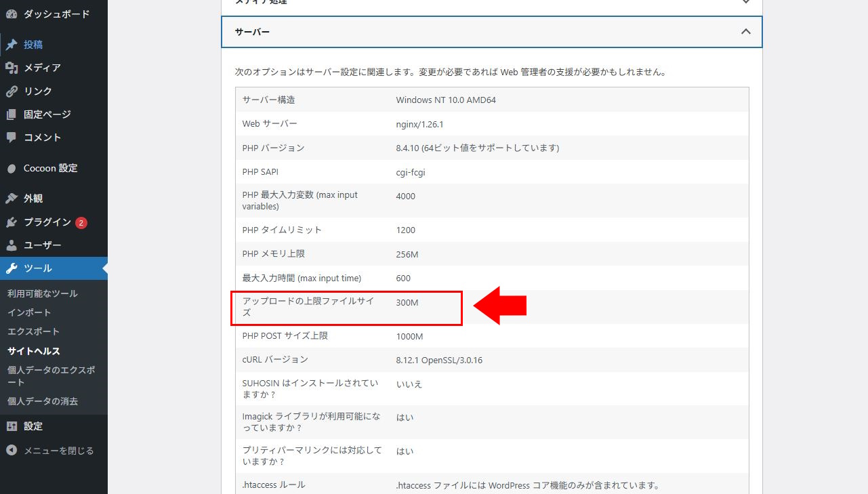Click the Appearance paintbrush icon
Image resolution: width=868 pixels, height=494 pixels.
[x=12, y=199]
